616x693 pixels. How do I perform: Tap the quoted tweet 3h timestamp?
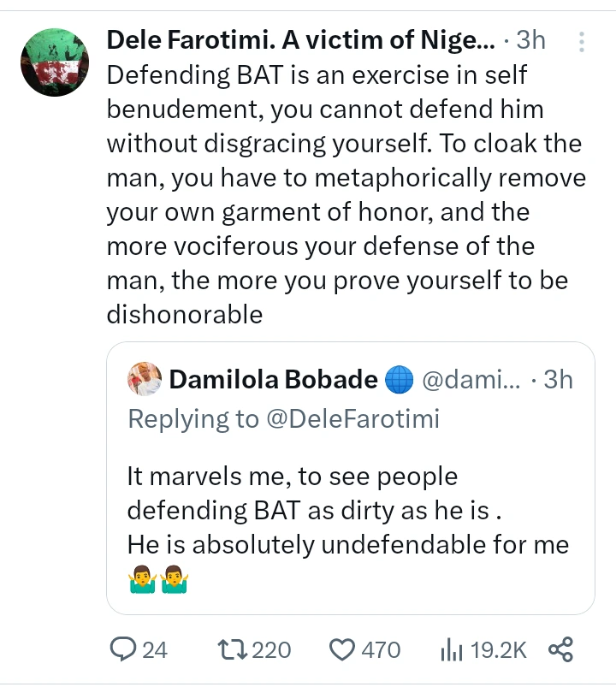click(x=558, y=379)
